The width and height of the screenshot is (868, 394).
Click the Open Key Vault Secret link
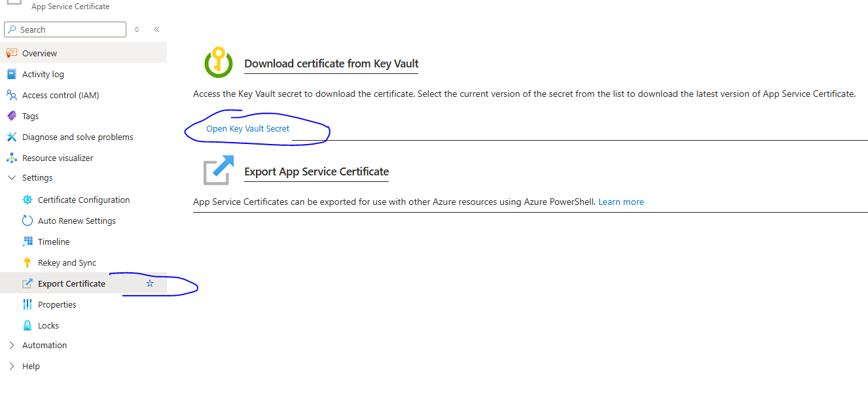247,128
